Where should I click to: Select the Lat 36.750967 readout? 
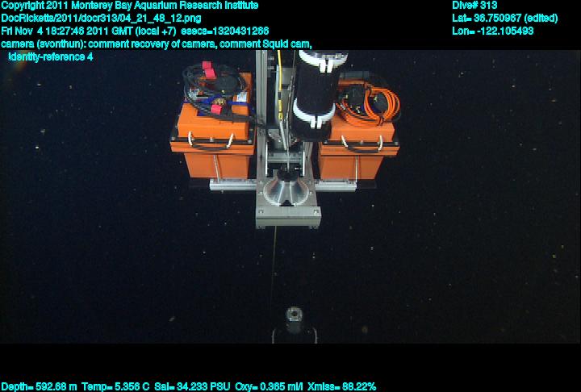click(504, 18)
